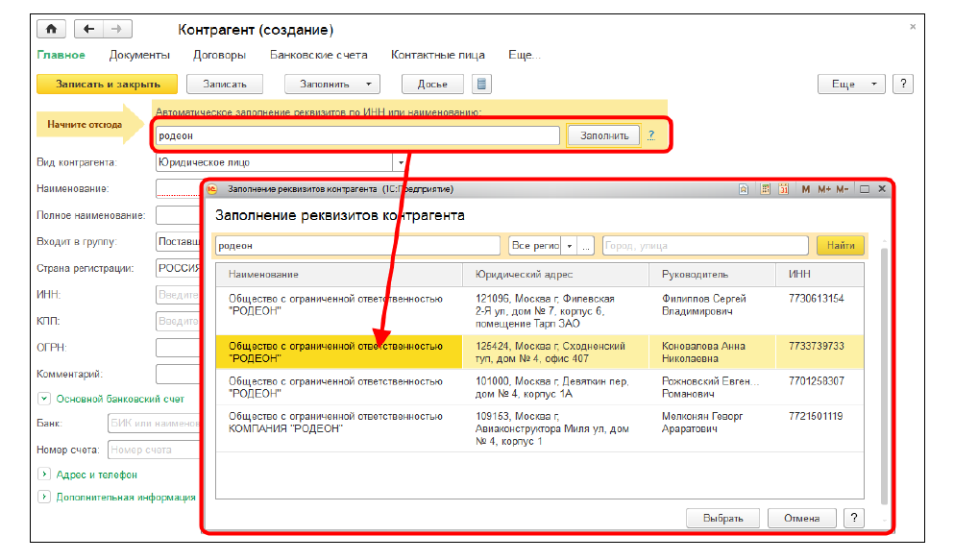Screen dimensions: 954x560
Task: Open the Документы tab
Action: pos(139,55)
